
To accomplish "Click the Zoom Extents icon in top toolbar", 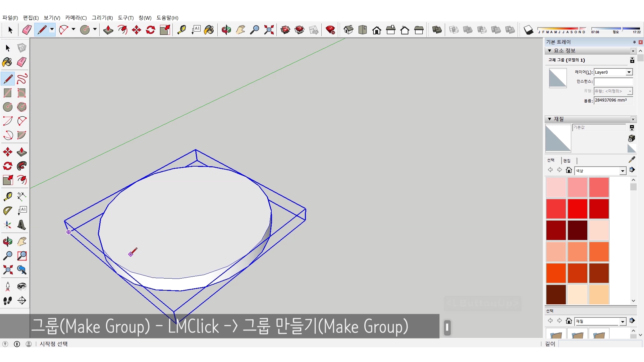I will [269, 30].
